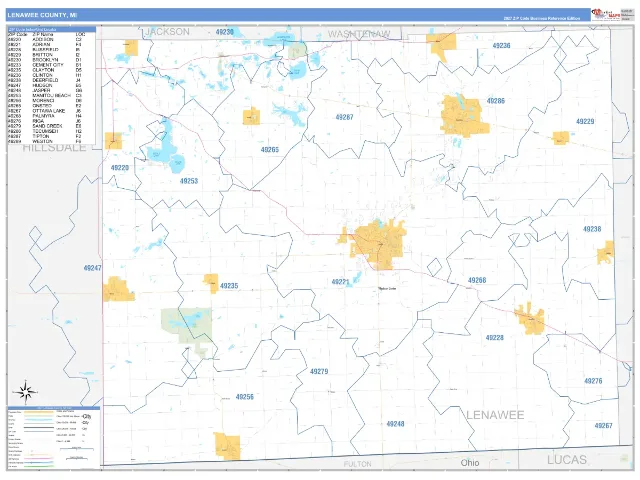This screenshot has height=480, width=640.
Task: Select CEMENT CITY row in ZIP index
Action: click(x=45, y=65)
